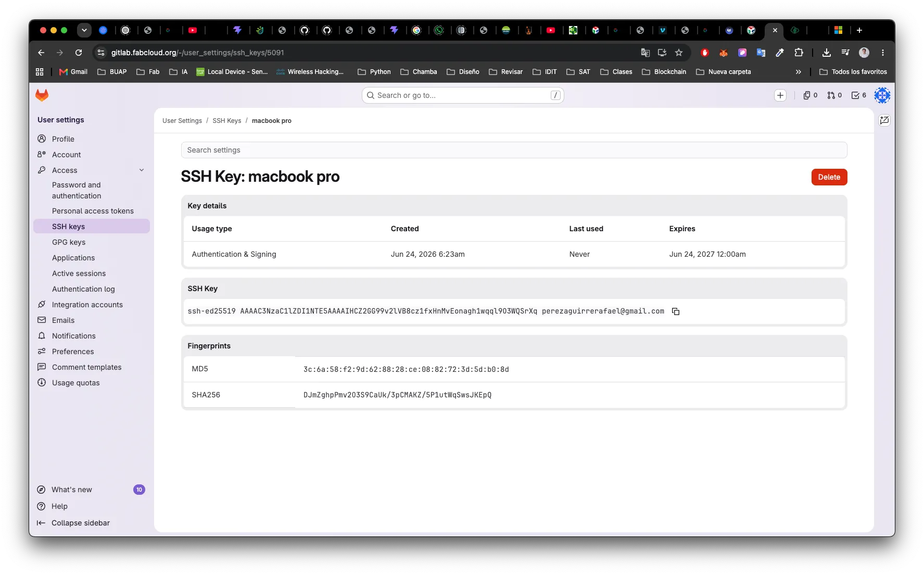Image resolution: width=924 pixels, height=575 pixels.
Task: Collapse the sidebar
Action: (73, 523)
